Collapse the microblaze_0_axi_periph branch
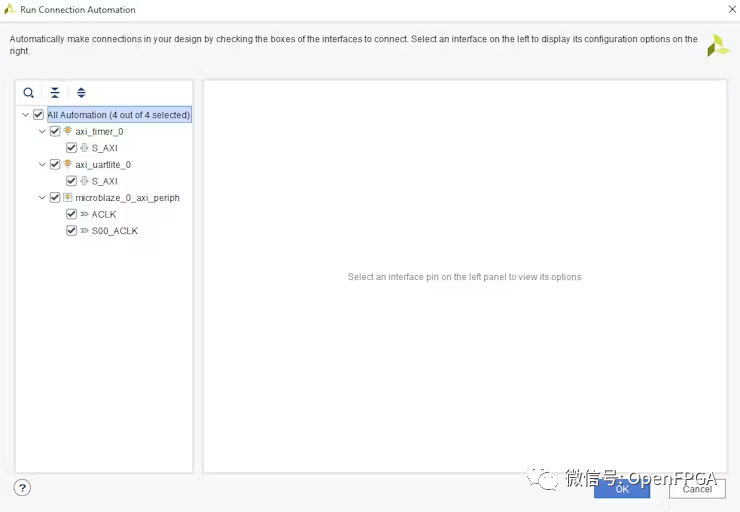Screen dimensions: 740x512 42,198
